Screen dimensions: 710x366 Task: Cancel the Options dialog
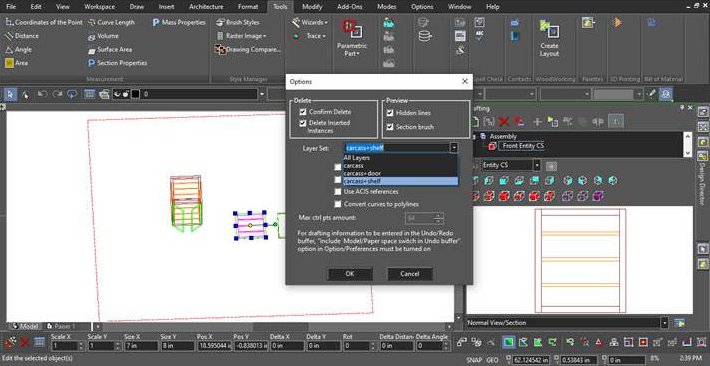410,274
